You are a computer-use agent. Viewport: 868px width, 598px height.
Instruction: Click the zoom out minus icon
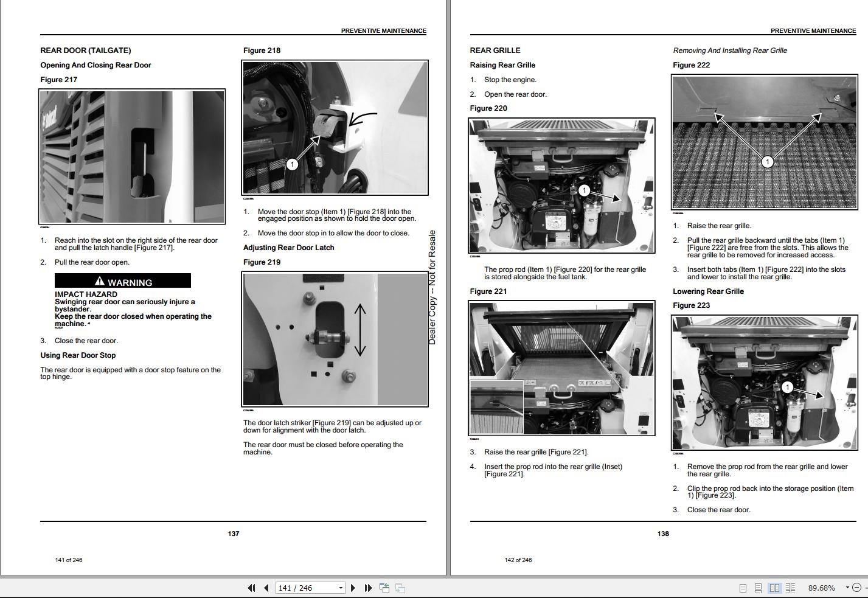(x=857, y=588)
